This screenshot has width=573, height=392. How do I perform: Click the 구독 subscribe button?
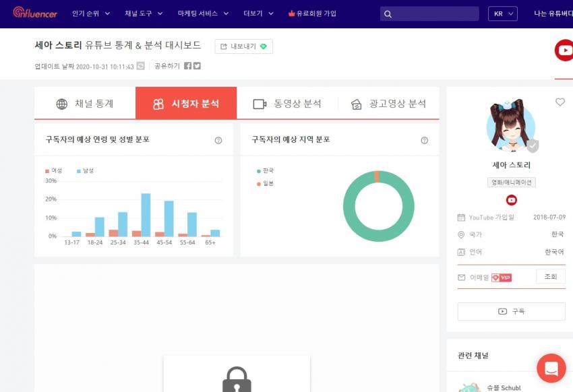coord(511,311)
